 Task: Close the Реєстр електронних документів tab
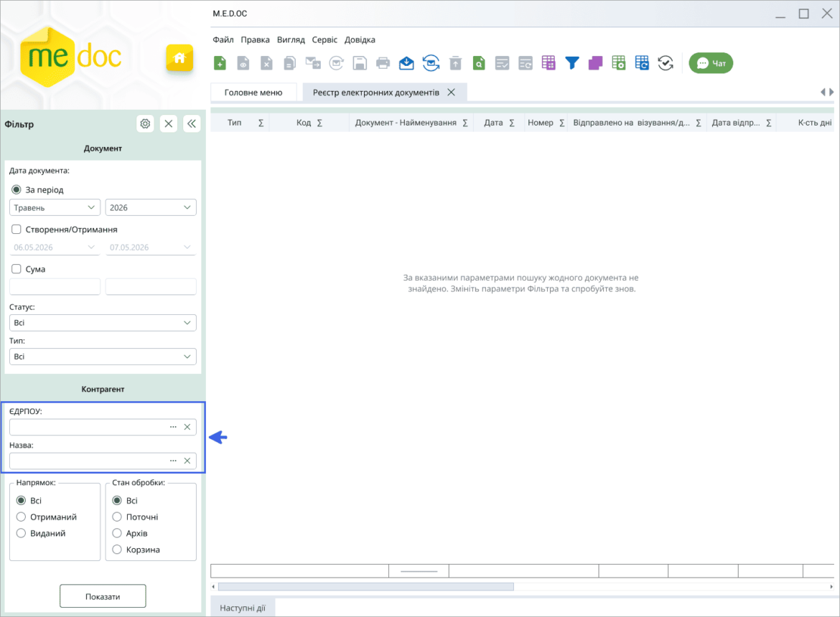point(451,92)
